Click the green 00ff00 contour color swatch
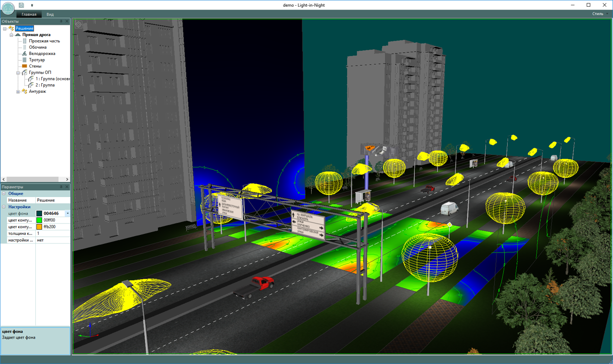 point(39,220)
